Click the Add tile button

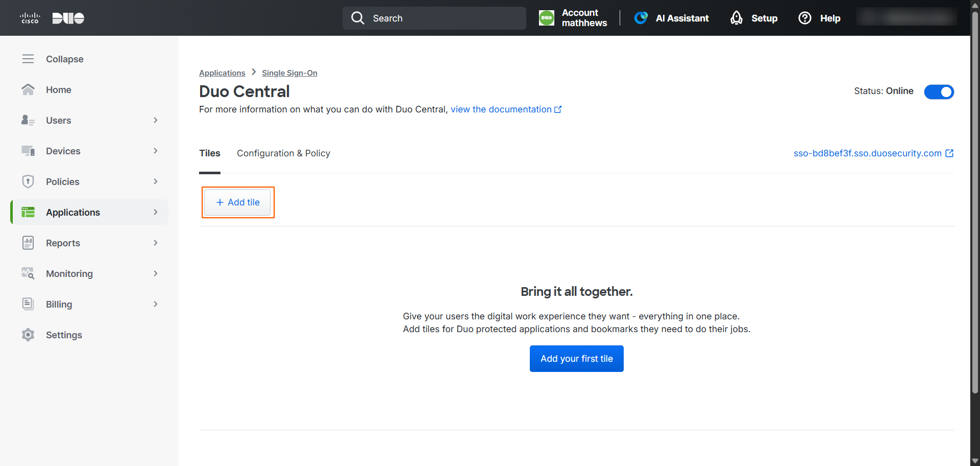(238, 202)
